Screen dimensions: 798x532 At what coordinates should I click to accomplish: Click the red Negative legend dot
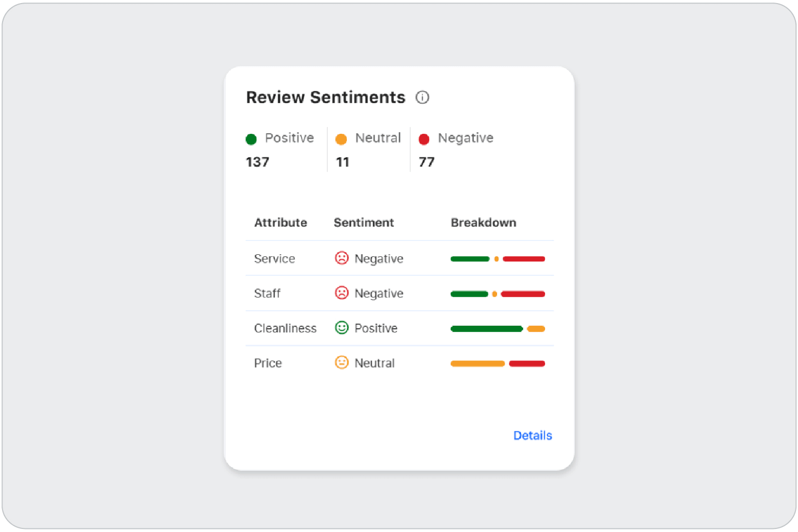pyautogui.click(x=424, y=139)
